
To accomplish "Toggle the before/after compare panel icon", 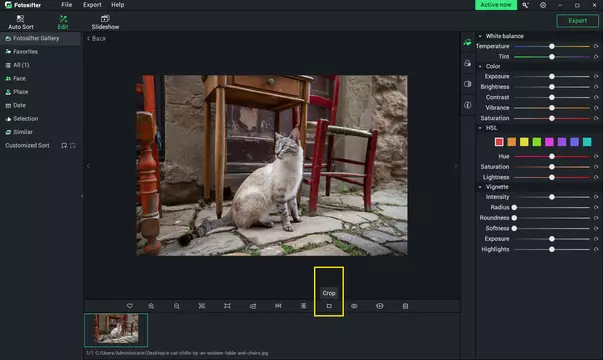I will [x=468, y=84].
